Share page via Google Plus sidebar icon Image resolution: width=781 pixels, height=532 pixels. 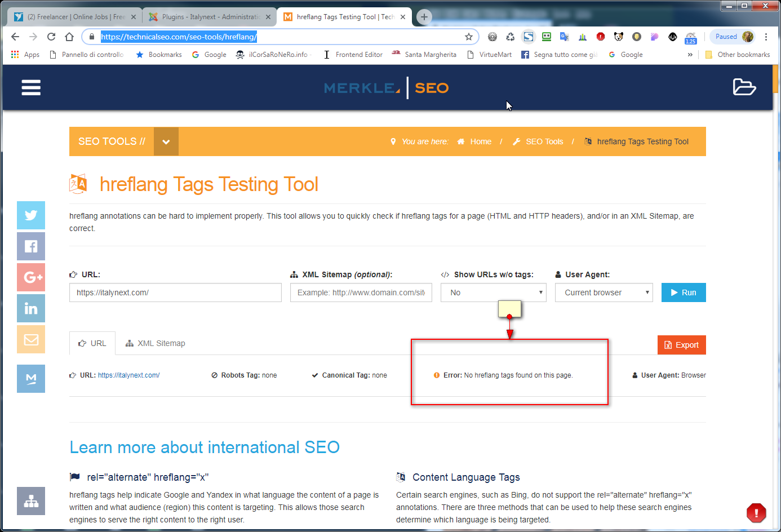31,277
